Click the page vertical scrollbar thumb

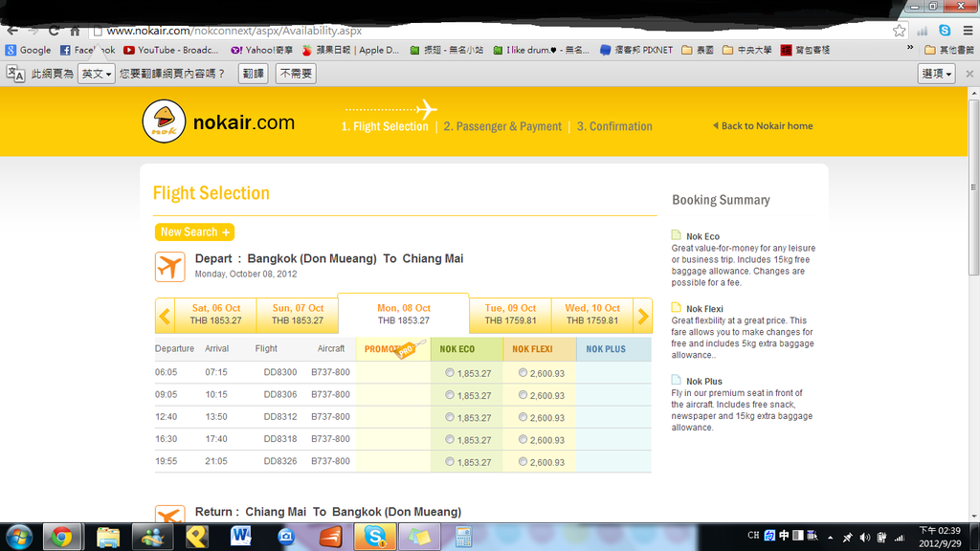click(973, 187)
